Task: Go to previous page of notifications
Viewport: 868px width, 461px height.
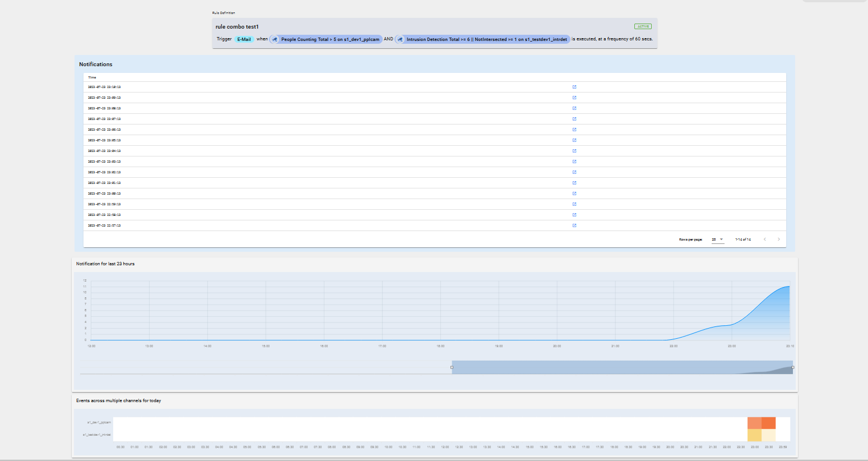Action: click(x=765, y=239)
